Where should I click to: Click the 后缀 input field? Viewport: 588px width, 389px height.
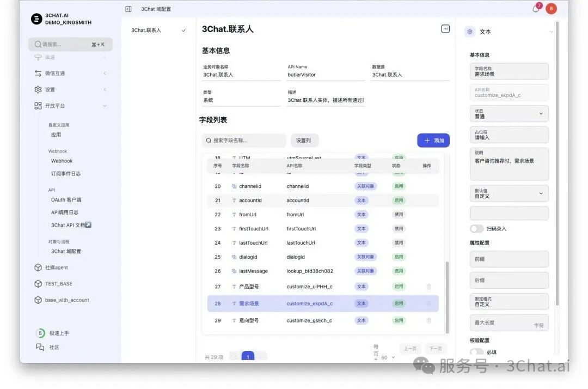509,280
